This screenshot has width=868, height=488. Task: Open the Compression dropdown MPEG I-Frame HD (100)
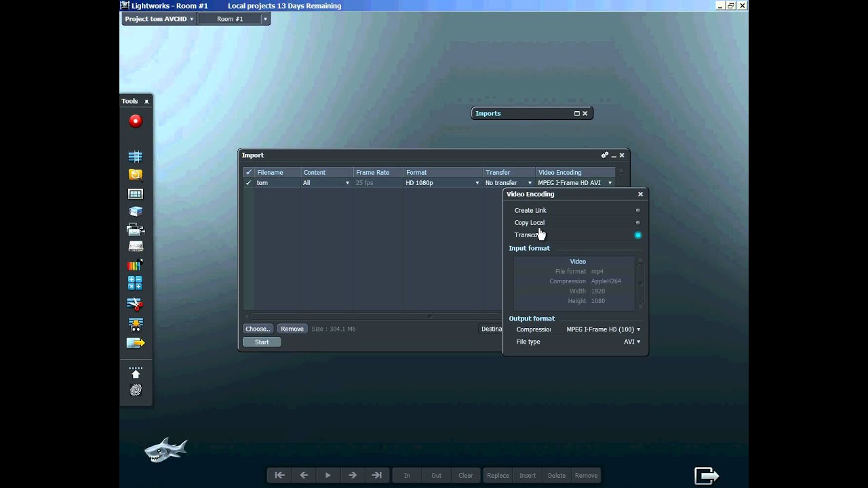(x=603, y=329)
